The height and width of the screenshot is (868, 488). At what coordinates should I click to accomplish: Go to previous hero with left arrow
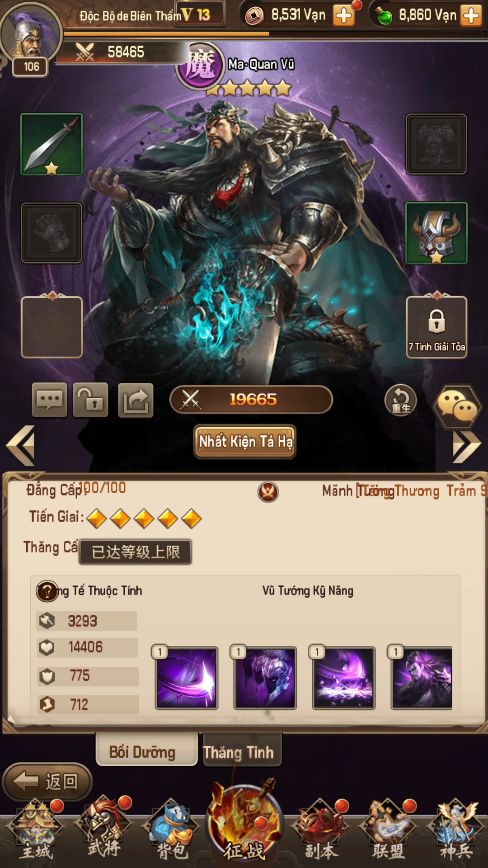click(x=21, y=446)
